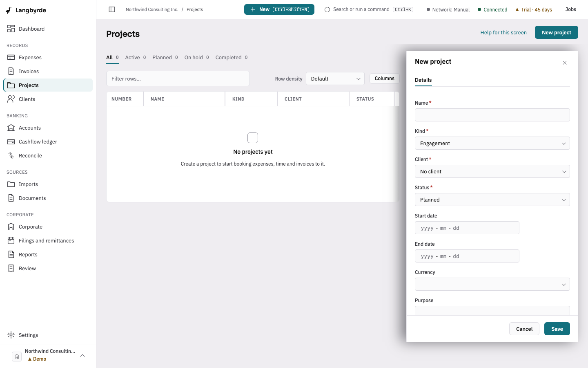Open the Reports section

pos(48,254)
